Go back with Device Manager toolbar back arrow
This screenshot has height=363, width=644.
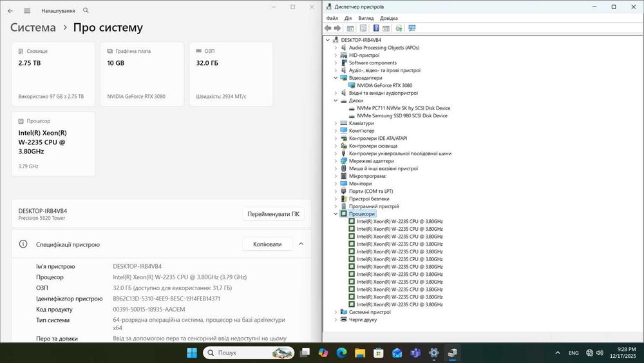[328, 28]
